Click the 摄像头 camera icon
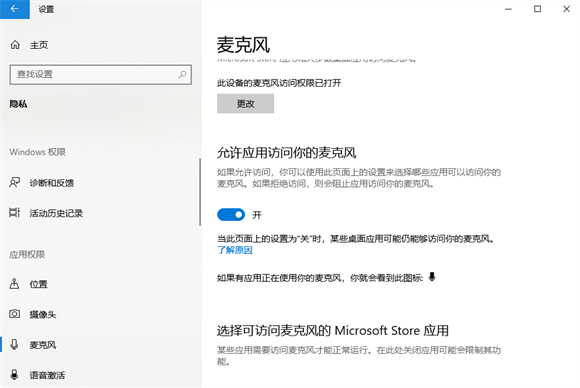The image size is (580, 388). pyautogui.click(x=14, y=314)
